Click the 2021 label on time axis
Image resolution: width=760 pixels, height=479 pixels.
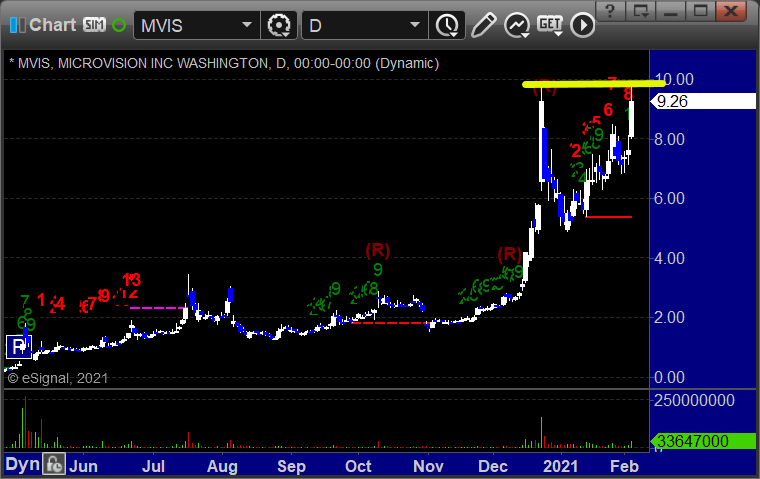(x=560, y=466)
